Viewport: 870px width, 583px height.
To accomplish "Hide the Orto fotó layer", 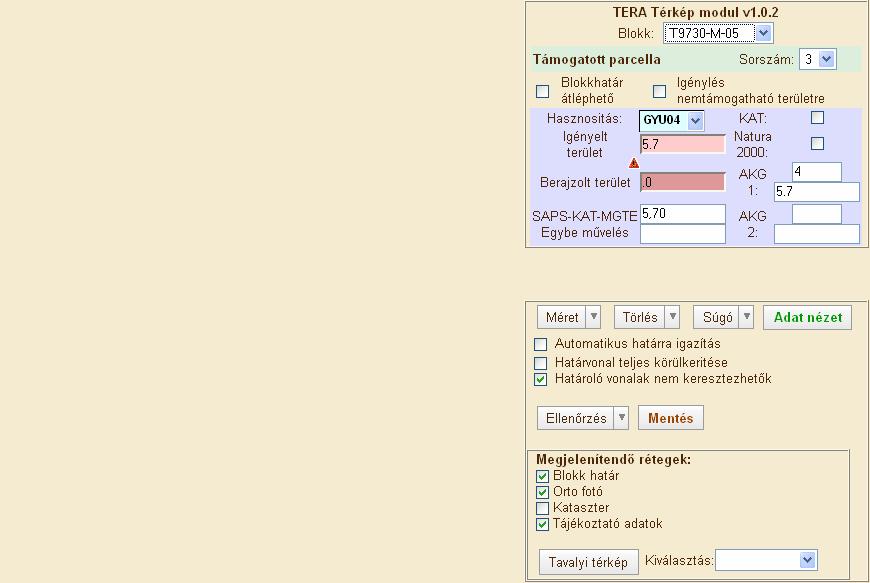I will 543,492.
